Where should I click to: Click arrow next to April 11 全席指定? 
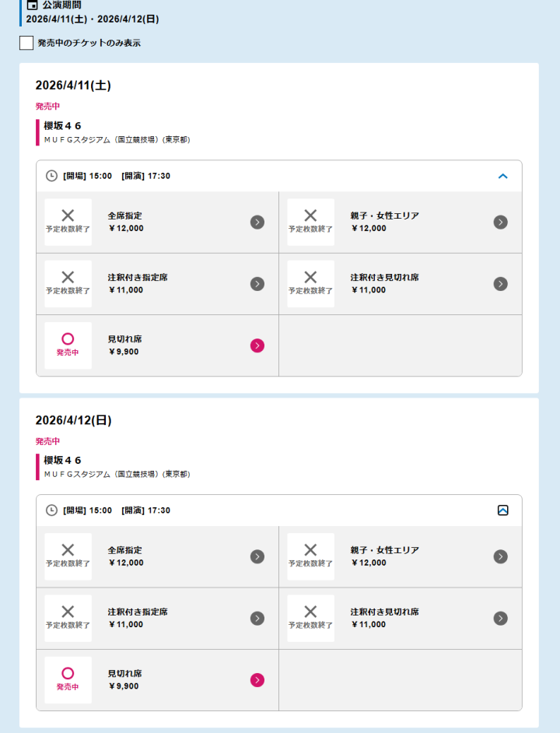click(257, 223)
